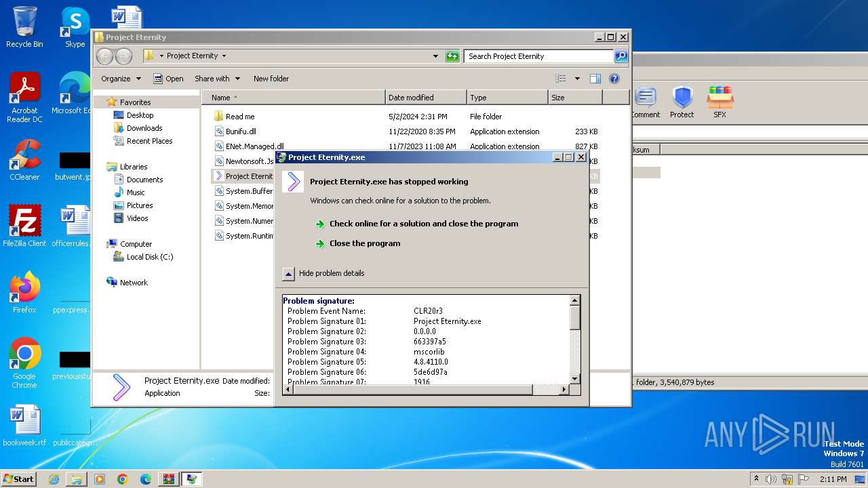Select Music library in navigation pane
868x488 pixels.
point(136,192)
